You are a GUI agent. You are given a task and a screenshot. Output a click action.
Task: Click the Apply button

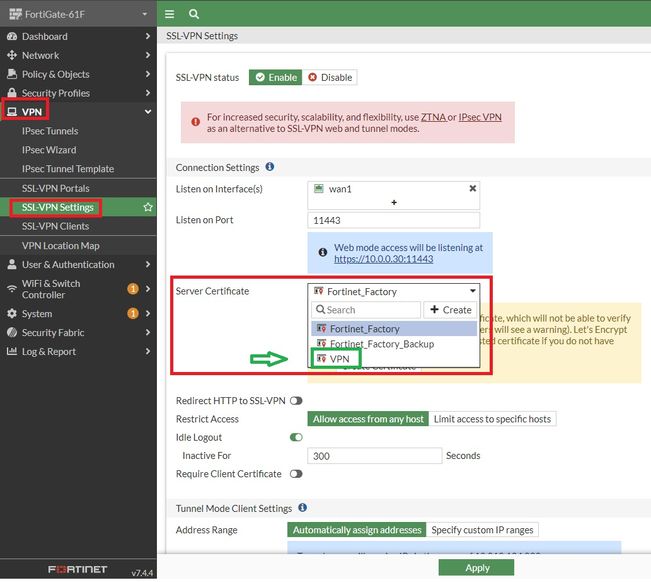coord(476,567)
